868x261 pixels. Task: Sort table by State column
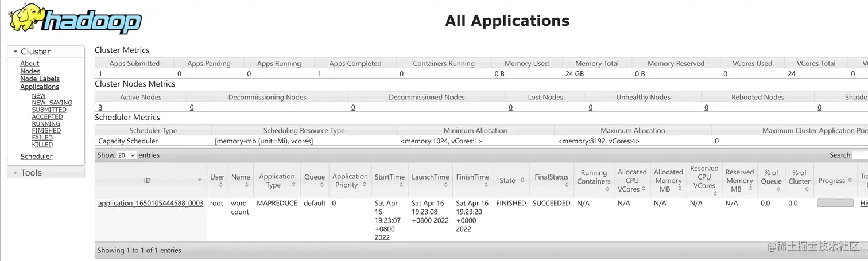pos(511,180)
